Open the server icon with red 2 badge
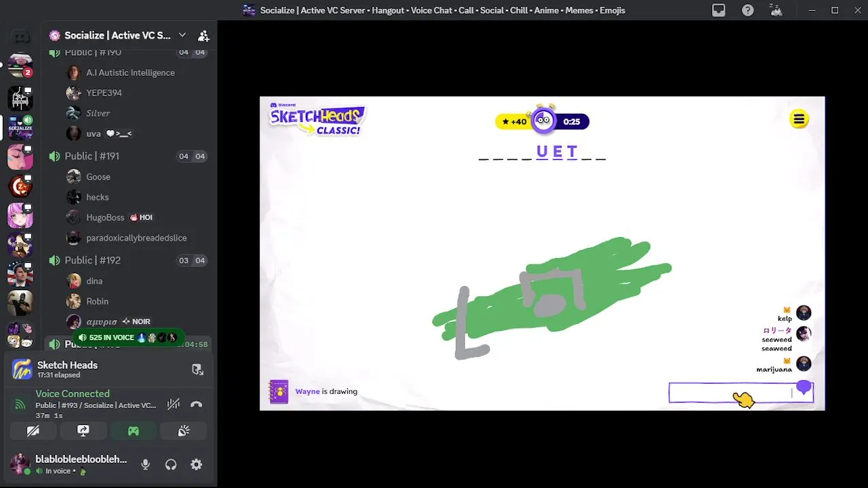Image resolution: width=868 pixels, height=488 pixels. tap(20, 66)
